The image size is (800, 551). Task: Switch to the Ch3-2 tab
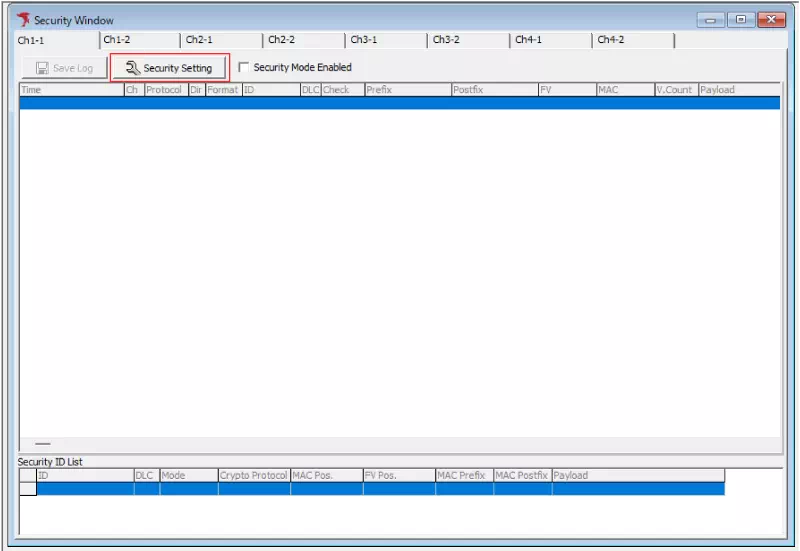(469, 40)
